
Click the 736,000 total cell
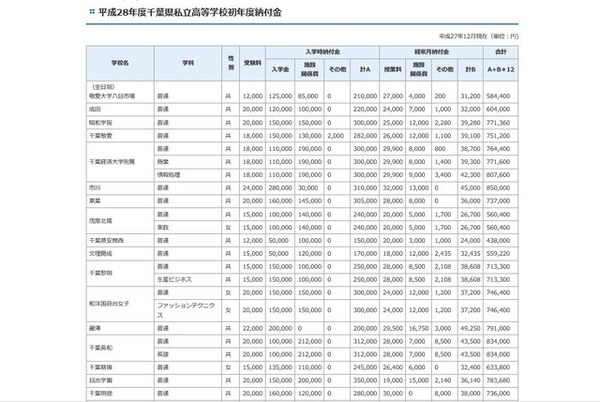click(501, 394)
